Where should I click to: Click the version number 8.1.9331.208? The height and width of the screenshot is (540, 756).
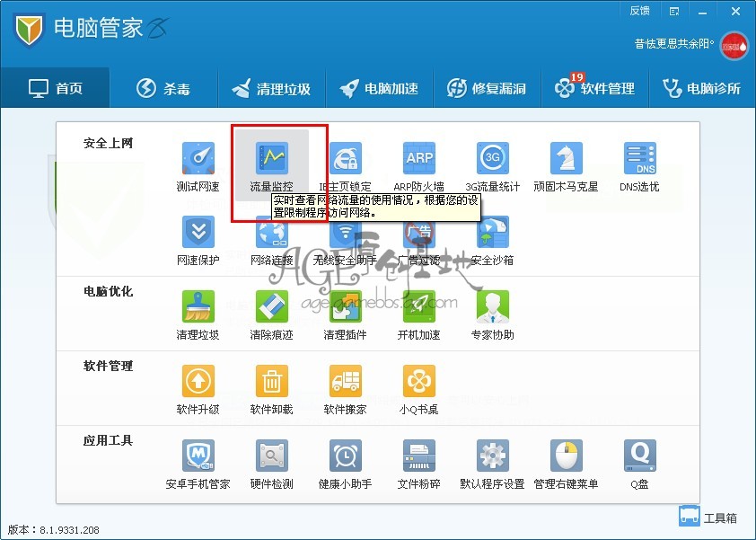[69, 529]
